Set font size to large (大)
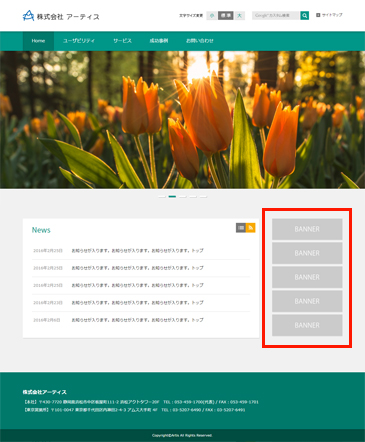 [x=239, y=15]
